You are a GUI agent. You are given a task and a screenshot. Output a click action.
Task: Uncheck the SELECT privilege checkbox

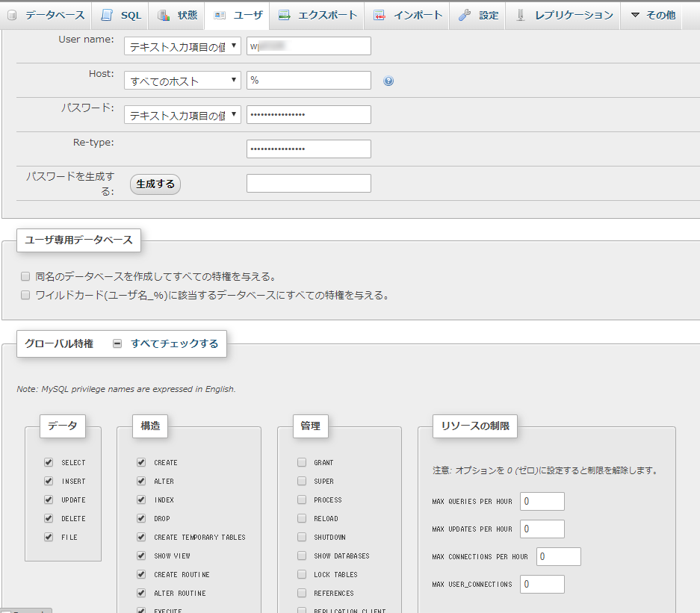click(x=49, y=462)
